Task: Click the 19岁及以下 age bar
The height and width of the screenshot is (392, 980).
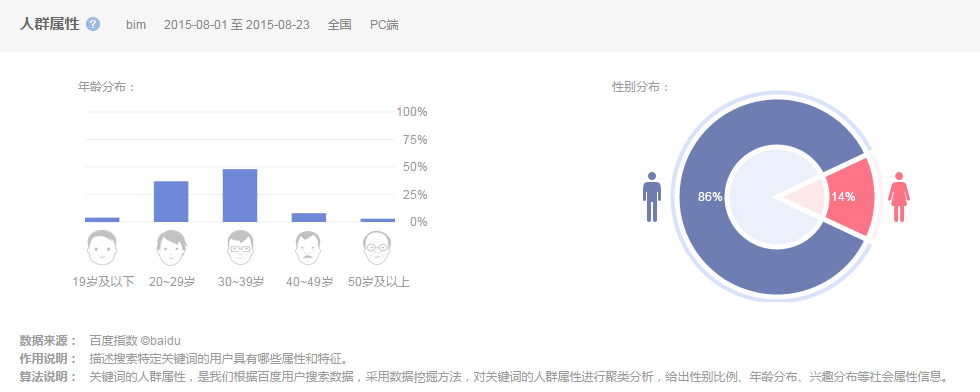Action: coord(102,219)
